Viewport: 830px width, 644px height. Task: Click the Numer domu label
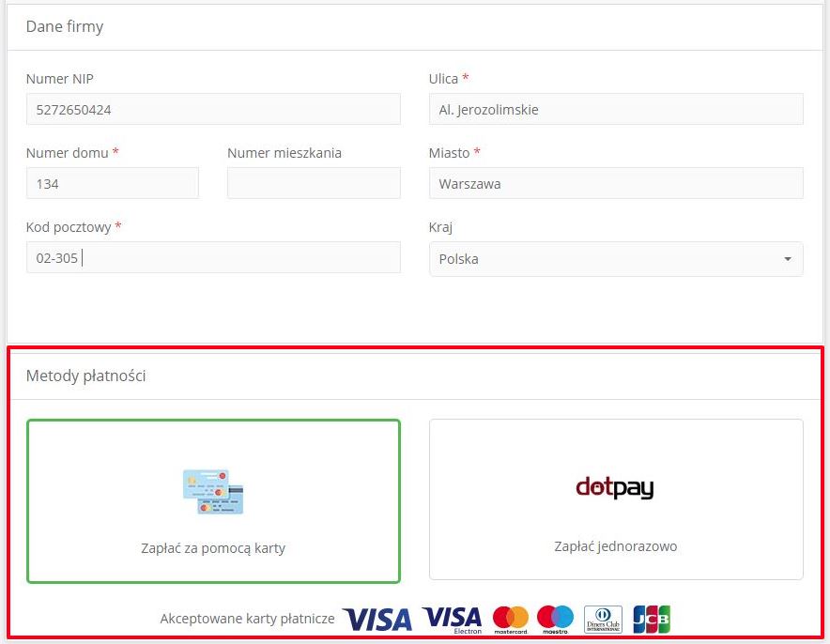(68, 153)
